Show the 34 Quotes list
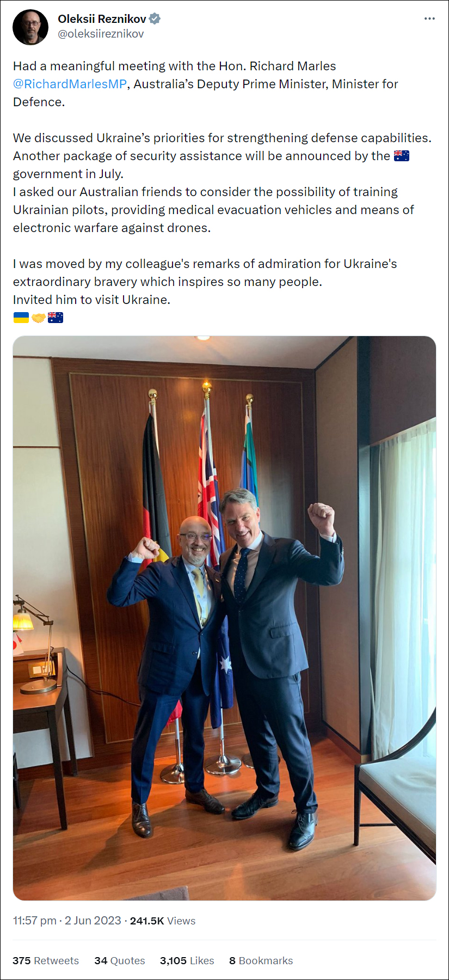449x980 pixels. tap(120, 960)
